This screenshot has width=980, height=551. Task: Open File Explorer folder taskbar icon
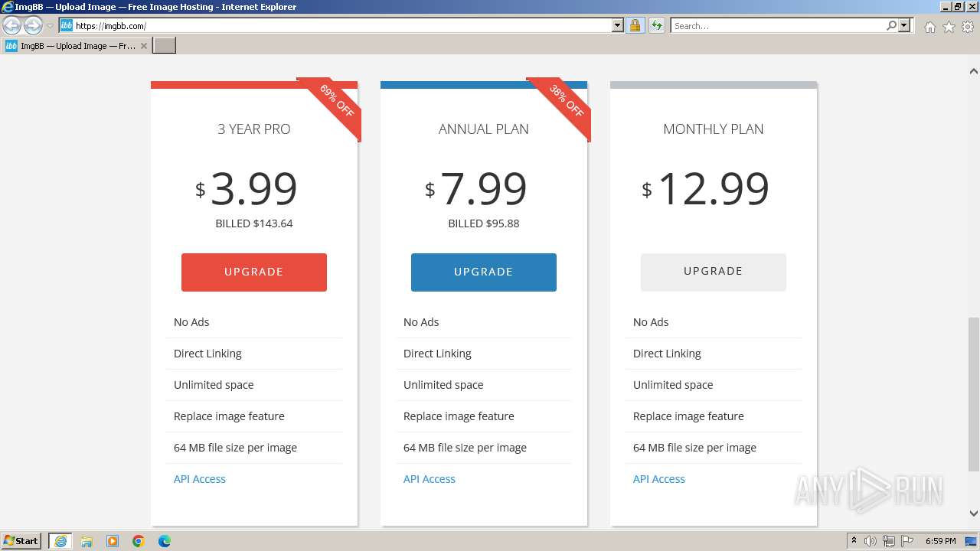click(x=87, y=541)
